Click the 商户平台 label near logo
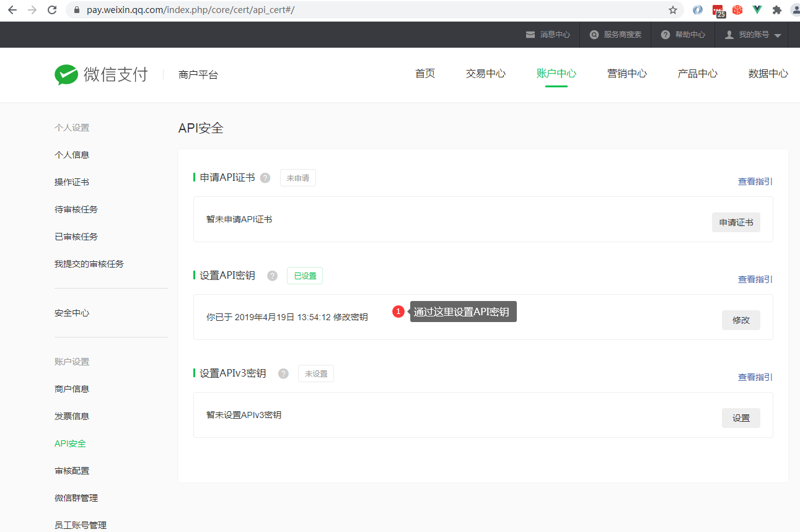The width and height of the screenshot is (800, 532). click(198, 74)
